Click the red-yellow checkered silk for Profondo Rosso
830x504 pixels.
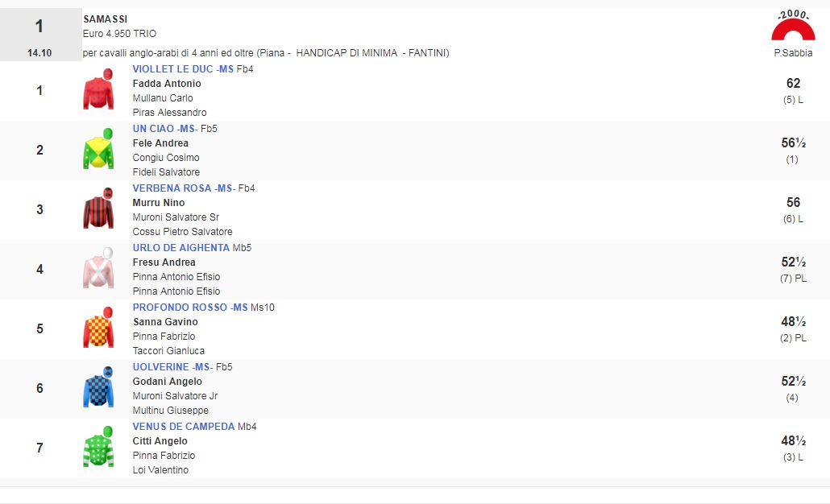(98, 328)
